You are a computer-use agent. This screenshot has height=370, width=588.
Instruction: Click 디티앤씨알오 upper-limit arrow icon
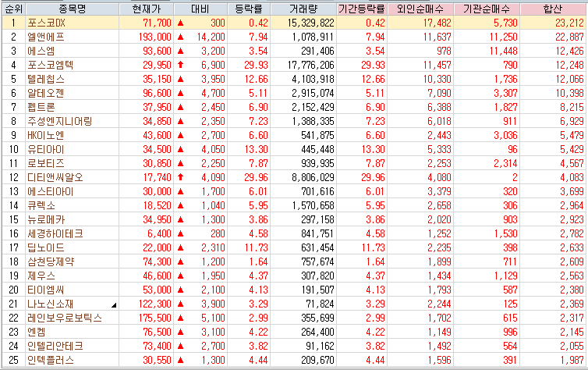pos(181,176)
